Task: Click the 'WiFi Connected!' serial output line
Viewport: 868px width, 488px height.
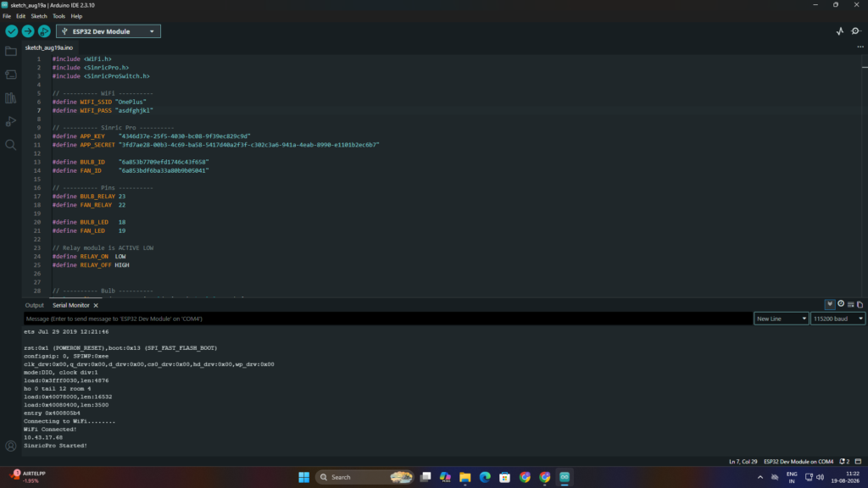Action: coord(50,430)
